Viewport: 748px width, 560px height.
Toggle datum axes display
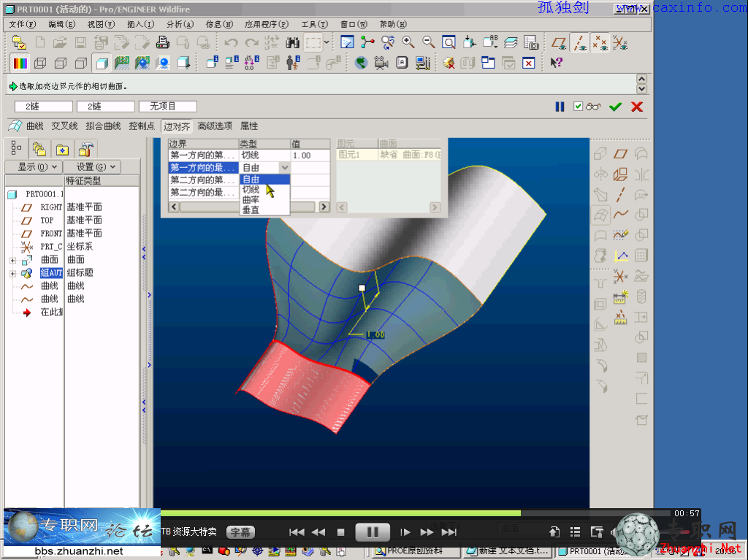tap(579, 43)
